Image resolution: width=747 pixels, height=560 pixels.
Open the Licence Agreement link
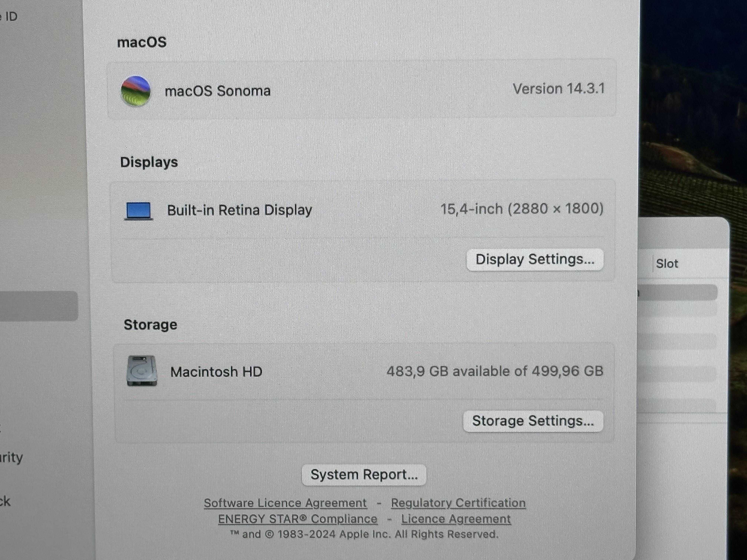456,519
